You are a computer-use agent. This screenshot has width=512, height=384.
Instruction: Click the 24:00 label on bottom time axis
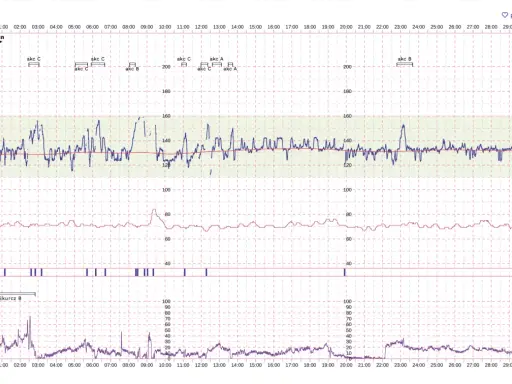click(418, 365)
